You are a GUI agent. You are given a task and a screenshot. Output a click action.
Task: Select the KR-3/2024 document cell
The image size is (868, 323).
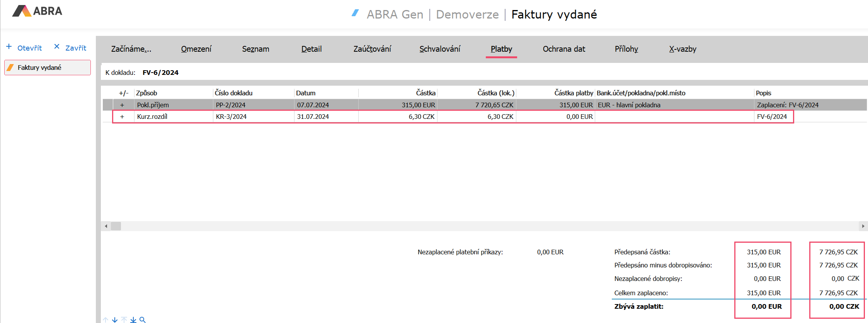click(231, 117)
